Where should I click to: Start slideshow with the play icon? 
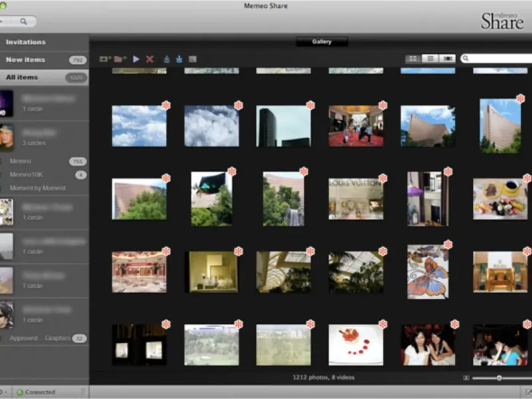136,59
